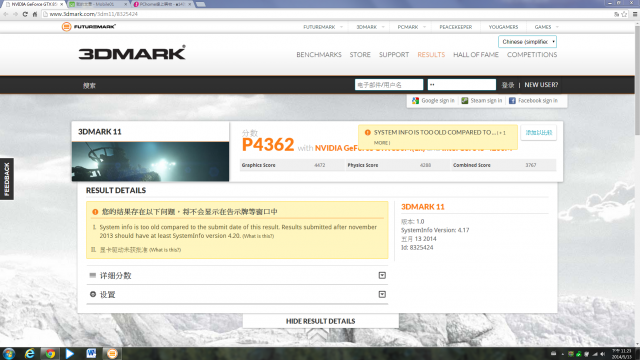This screenshot has height=360, width=640.
Task: Click the first (What is this?) link
Action: (x=258, y=236)
